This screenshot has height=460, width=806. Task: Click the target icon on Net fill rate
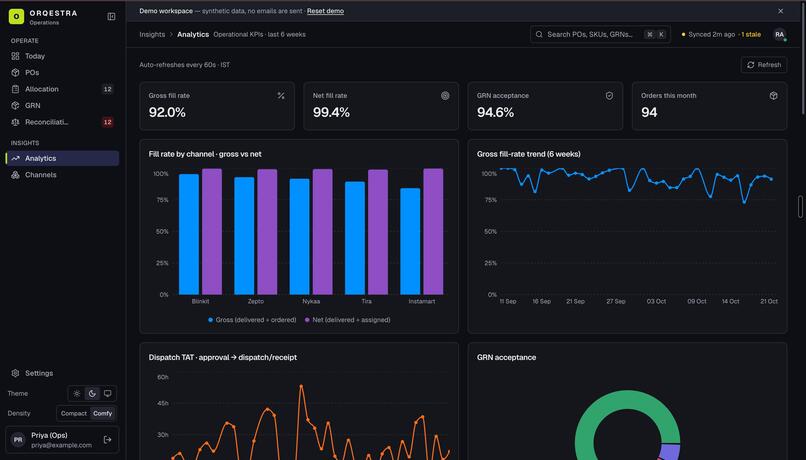pyautogui.click(x=445, y=96)
